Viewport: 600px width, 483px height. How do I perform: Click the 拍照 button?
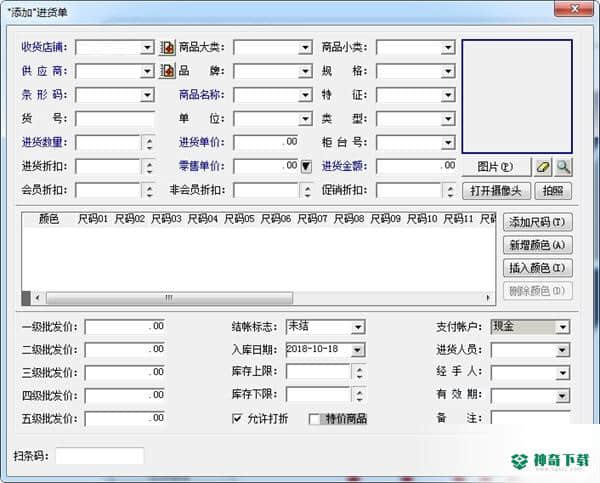click(553, 191)
